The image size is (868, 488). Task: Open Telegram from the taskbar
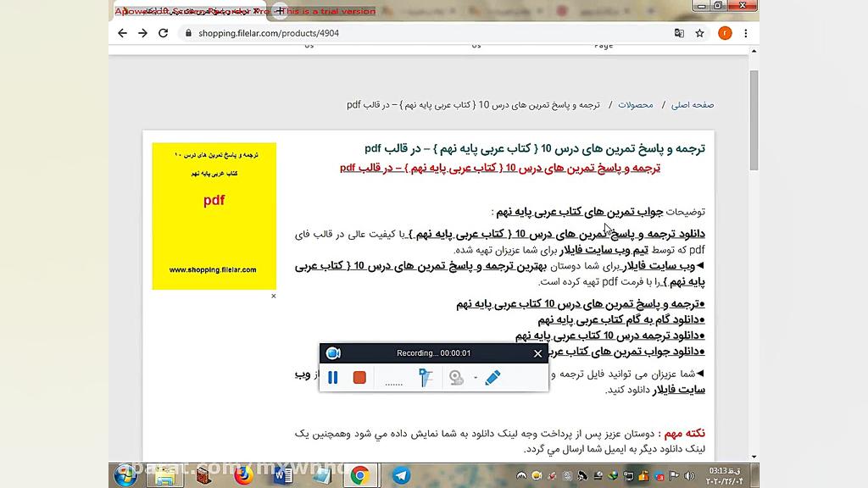tap(401, 475)
